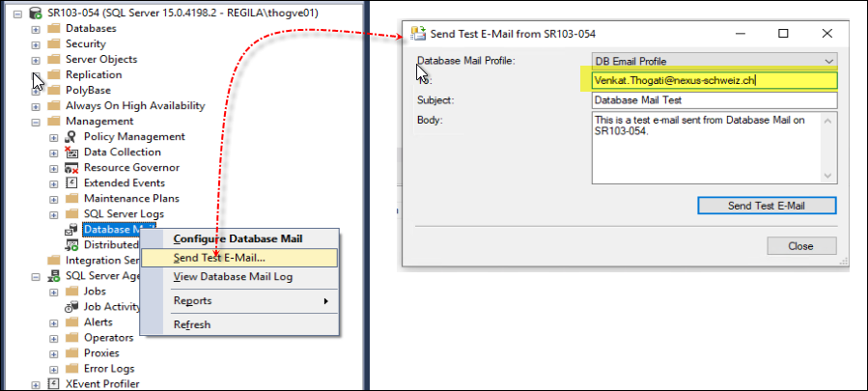Click the Maintenance Plans folder icon
Image resolution: width=868 pixels, height=391 pixels.
coord(71,198)
